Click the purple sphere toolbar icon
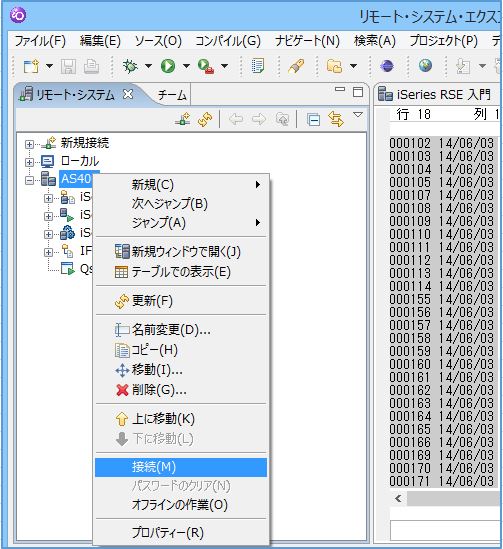 click(x=387, y=66)
